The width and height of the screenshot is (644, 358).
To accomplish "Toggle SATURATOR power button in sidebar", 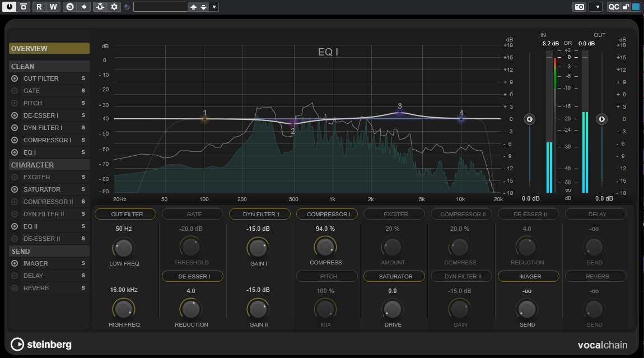I will click(x=15, y=189).
